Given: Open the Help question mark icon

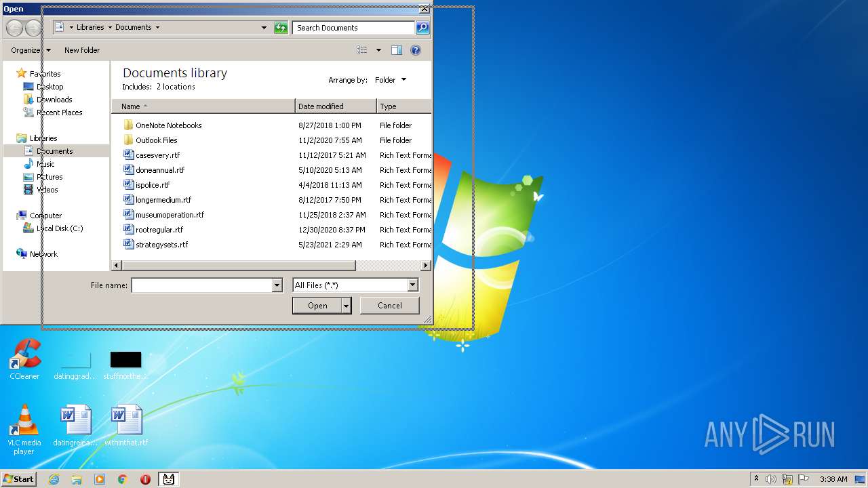Looking at the screenshot, I should click(x=416, y=50).
